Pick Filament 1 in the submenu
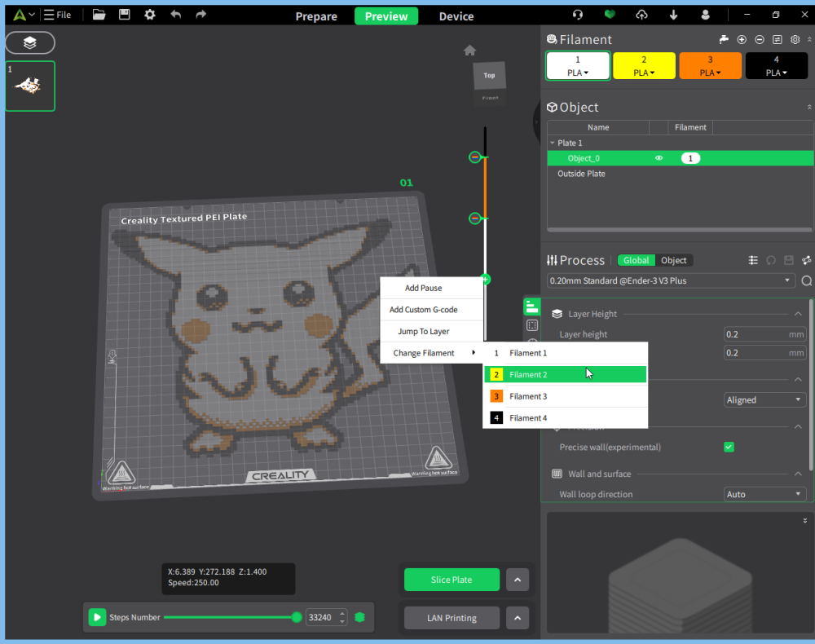 pyautogui.click(x=566, y=353)
